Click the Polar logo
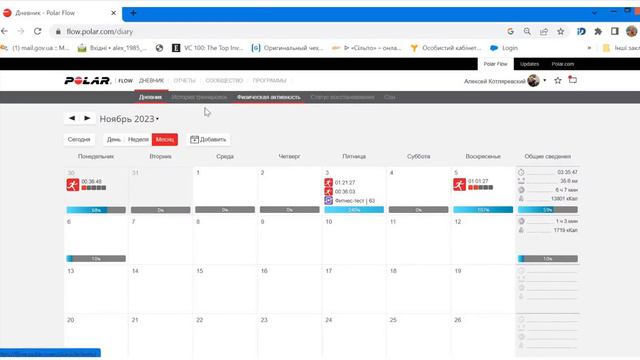 coord(87,80)
